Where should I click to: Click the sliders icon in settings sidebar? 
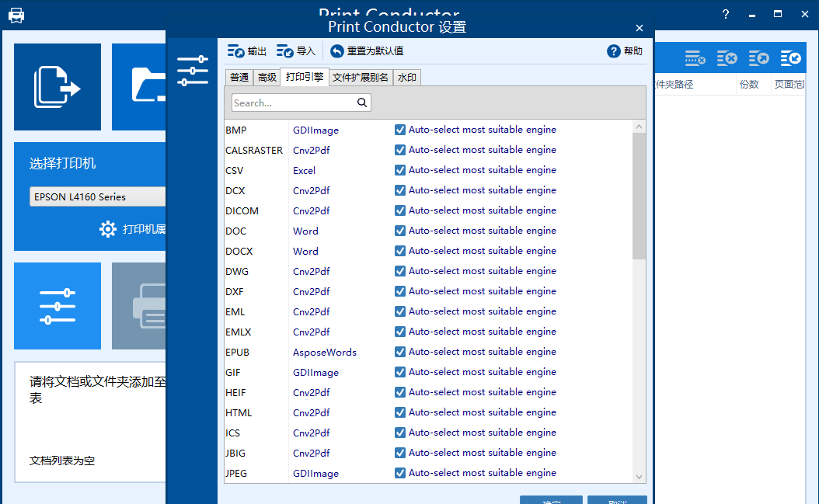pos(192,71)
